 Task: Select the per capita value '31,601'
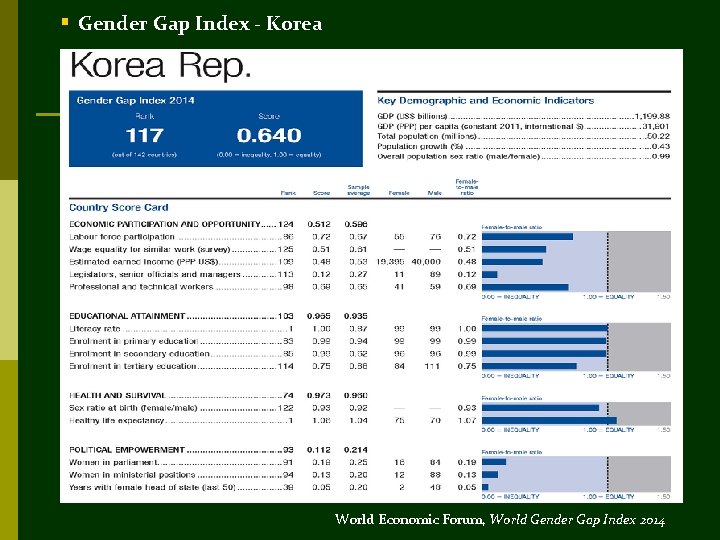(656, 126)
